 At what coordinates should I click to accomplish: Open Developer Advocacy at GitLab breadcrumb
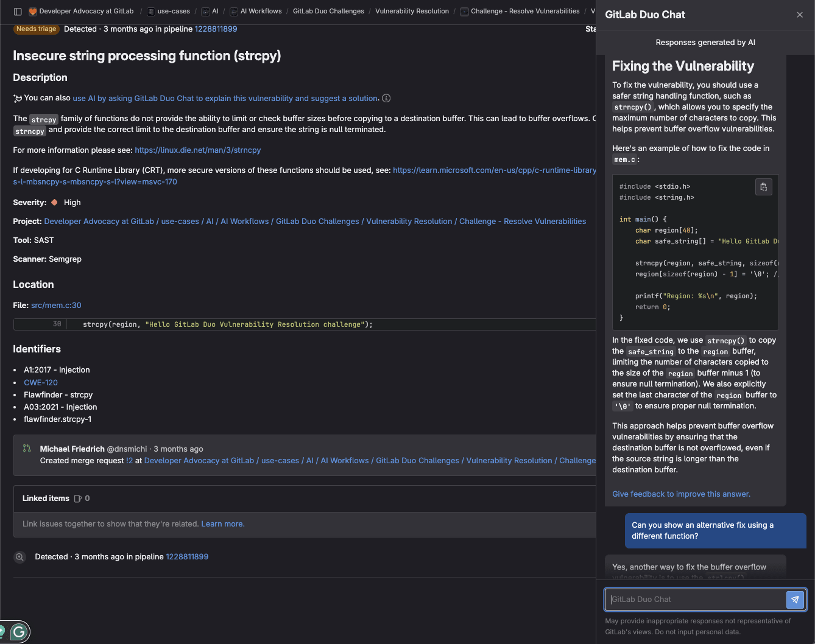pos(86,11)
